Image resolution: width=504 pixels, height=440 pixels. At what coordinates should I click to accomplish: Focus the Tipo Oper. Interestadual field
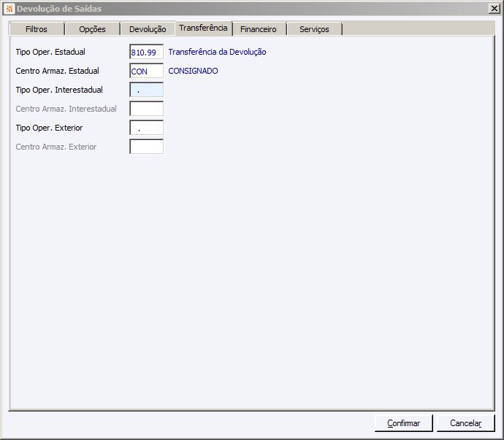(147, 90)
